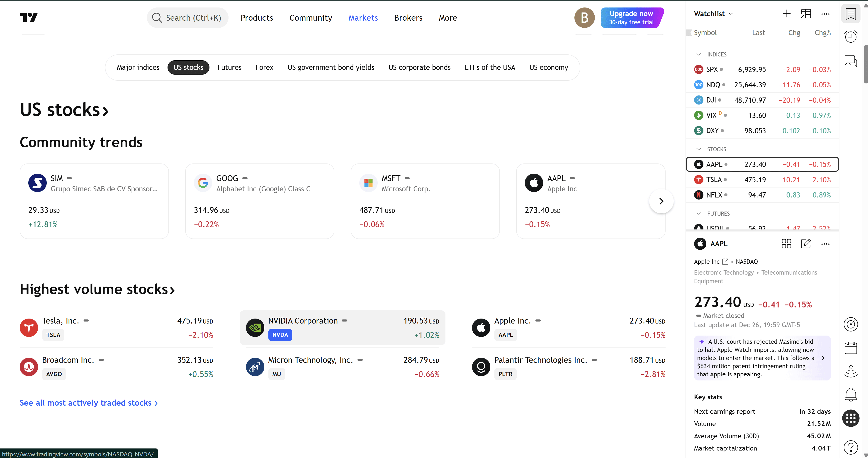
Task: Click the TradingView logo home icon
Action: click(x=29, y=17)
